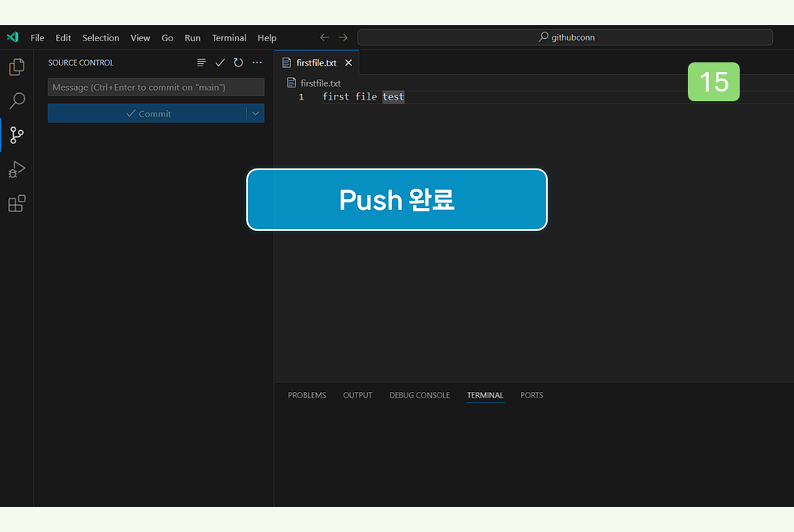Open the Run and Debug icon
Screen dimensions: 794x532
click(16, 169)
